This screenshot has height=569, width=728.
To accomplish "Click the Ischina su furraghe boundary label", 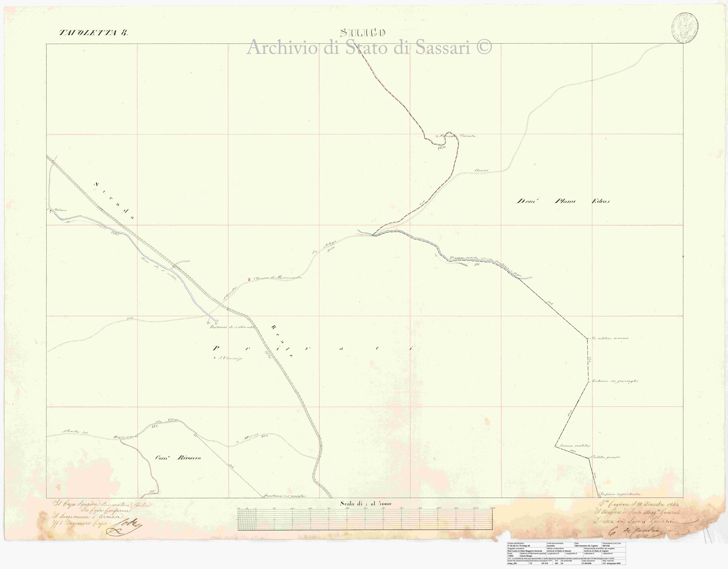I will 615,381.
